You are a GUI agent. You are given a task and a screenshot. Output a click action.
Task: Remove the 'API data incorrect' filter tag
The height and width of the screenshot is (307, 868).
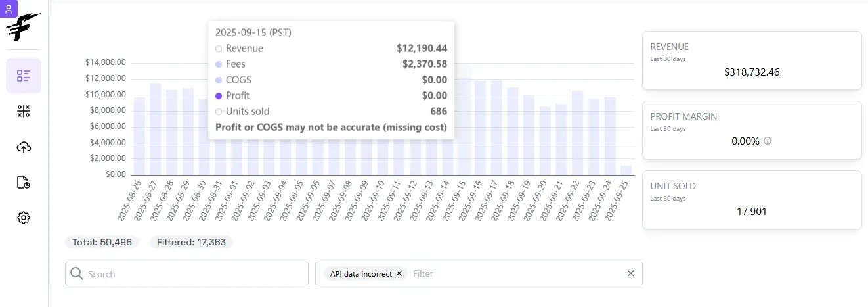399,273
